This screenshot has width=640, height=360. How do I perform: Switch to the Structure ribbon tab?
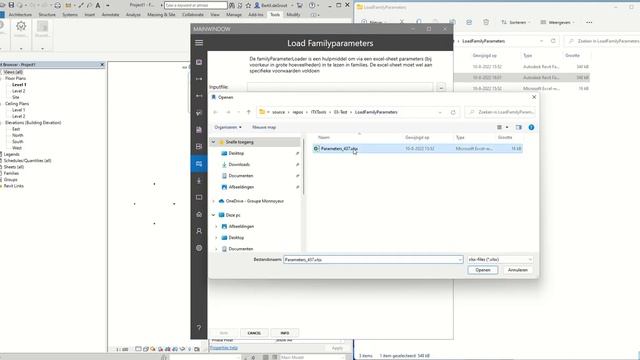pyautogui.click(x=47, y=14)
